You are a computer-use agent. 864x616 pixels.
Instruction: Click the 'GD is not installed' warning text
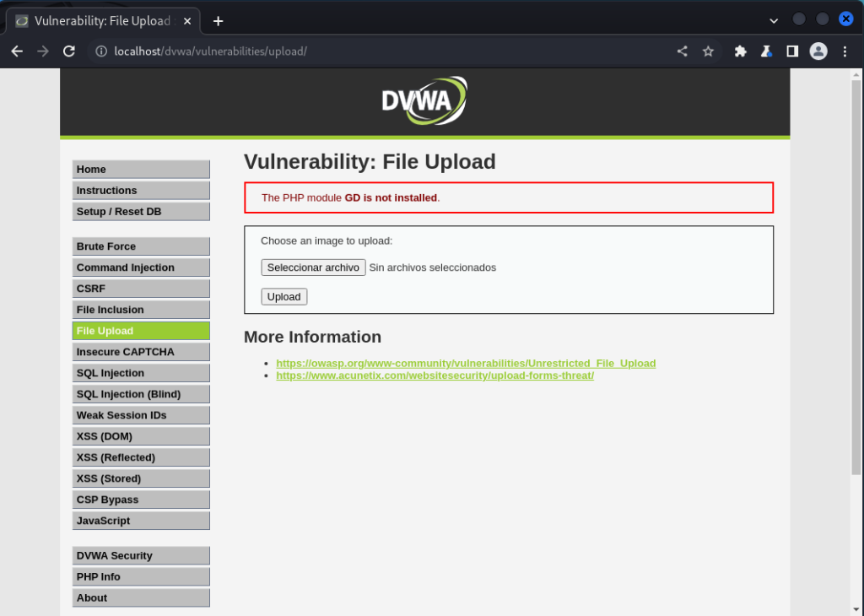391,197
